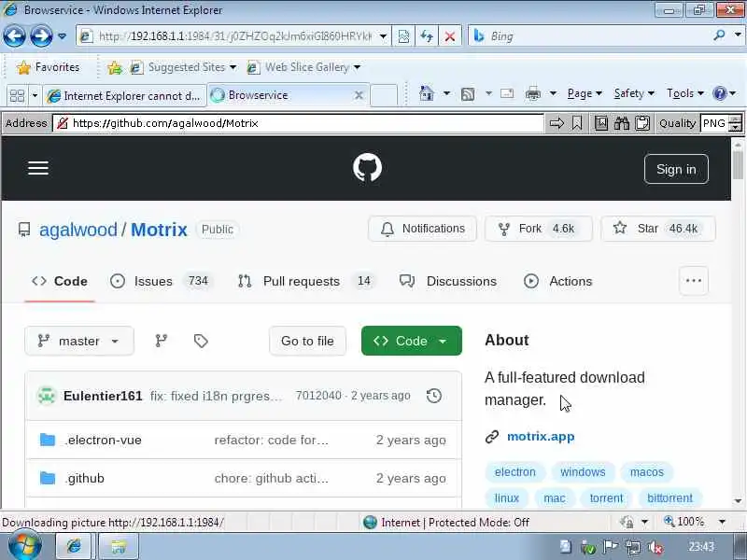
Task: Open the 100% zoom level dropdown
Action: coord(722,522)
